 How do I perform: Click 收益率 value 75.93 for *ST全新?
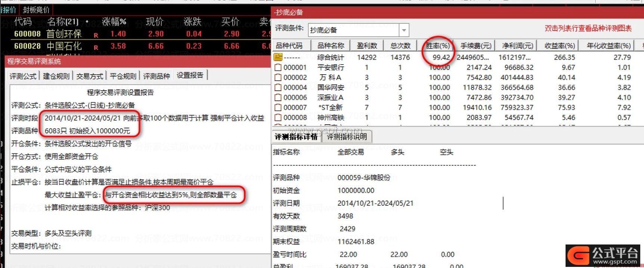[x=566, y=107]
